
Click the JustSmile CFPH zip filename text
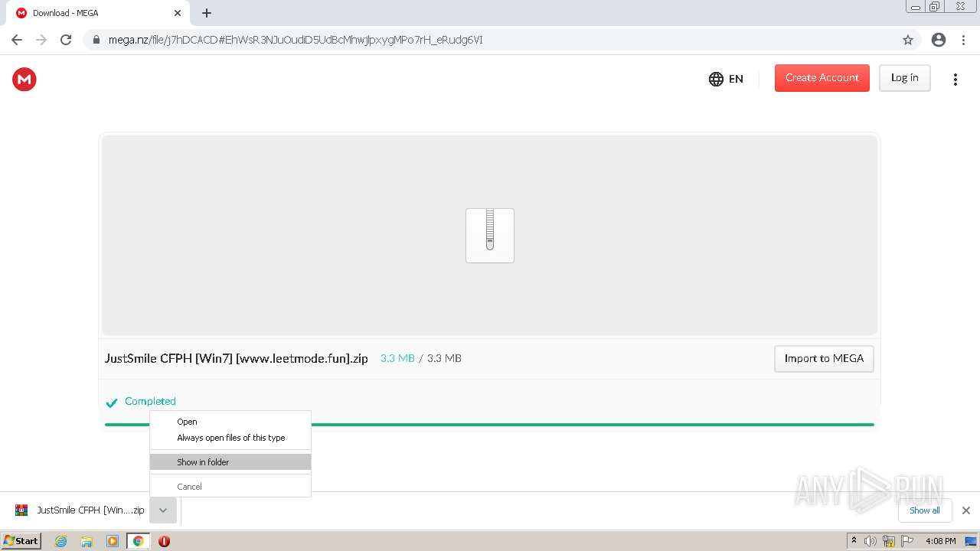click(x=237, y=358)
